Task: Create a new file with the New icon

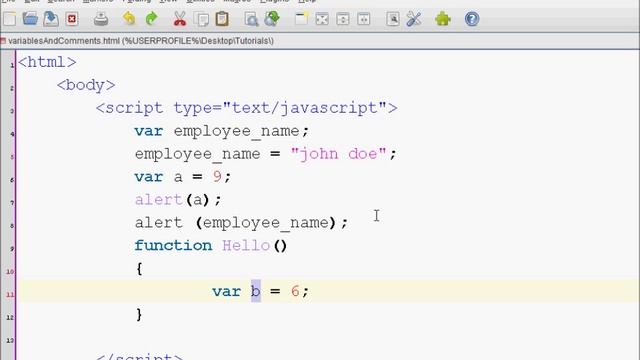Action: (x=9, y=19)
